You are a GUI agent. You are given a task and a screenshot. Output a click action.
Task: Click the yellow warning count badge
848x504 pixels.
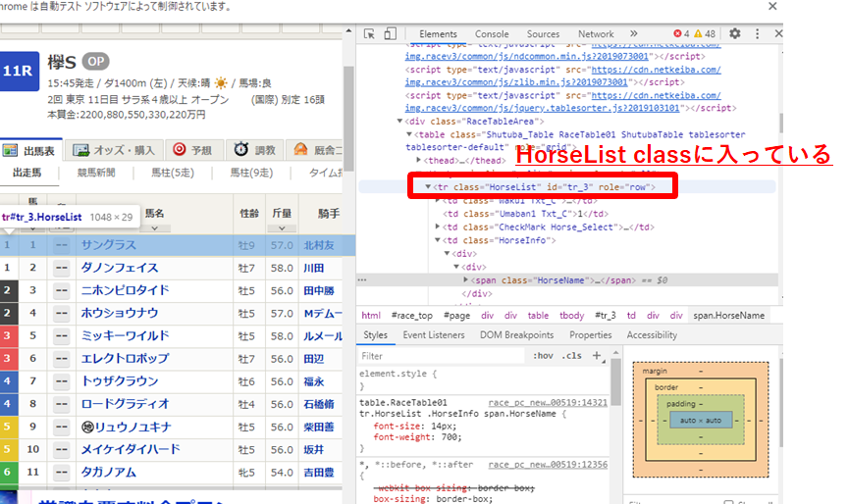coord(705,33)
